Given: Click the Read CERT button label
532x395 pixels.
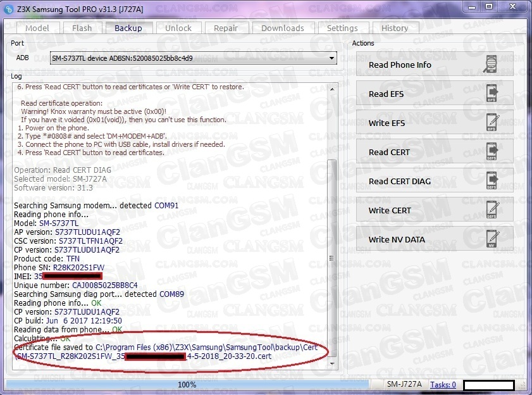Looking at the screenshot, I should click(389, 152).
